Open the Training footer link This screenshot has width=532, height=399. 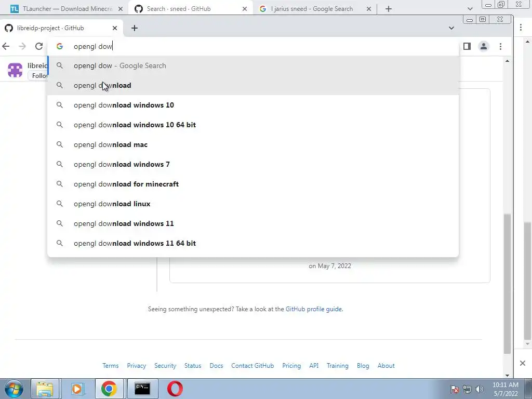[338, 366]
